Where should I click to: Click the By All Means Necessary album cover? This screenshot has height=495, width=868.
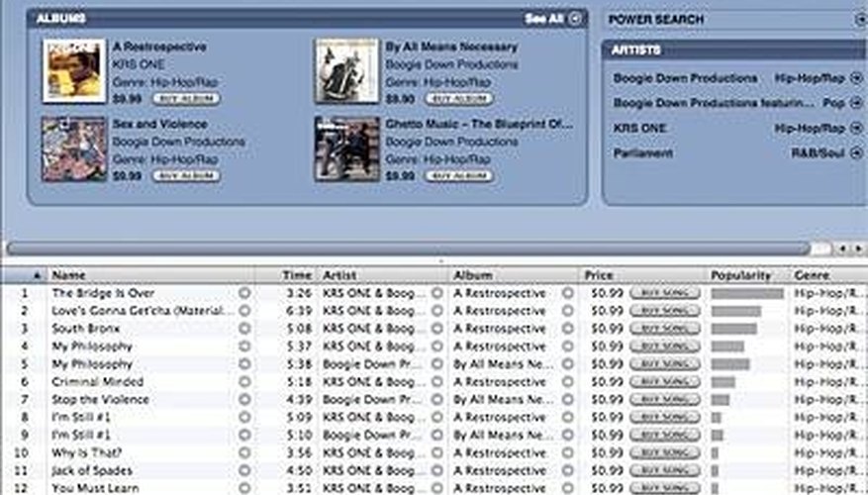(x=347, y=71)
